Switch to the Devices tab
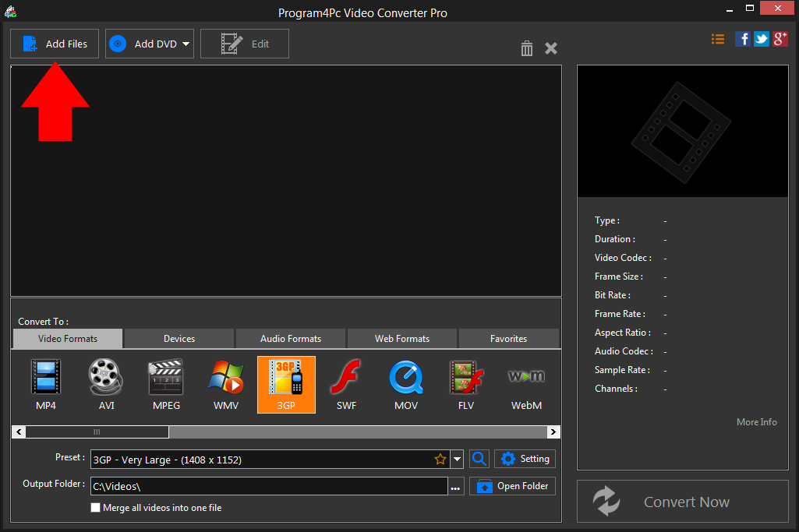Screen dimensions: 799x532 click(x=178, y=338)
